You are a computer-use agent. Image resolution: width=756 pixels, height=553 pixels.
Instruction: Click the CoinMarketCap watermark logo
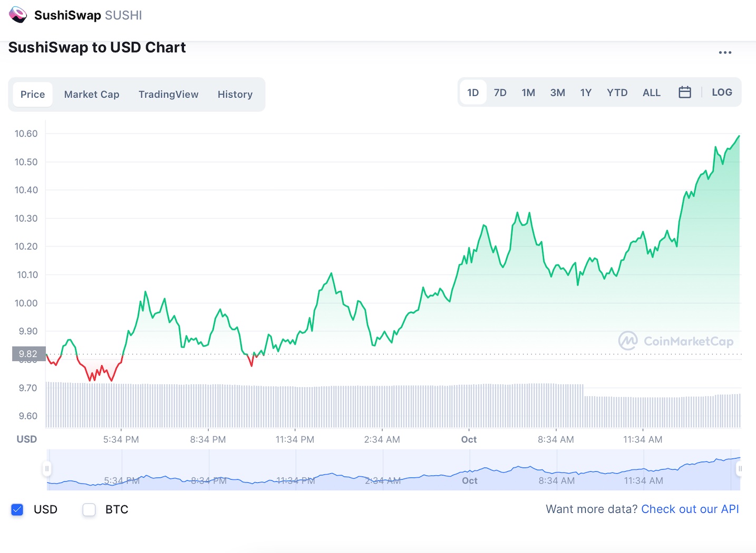(676, 341)
